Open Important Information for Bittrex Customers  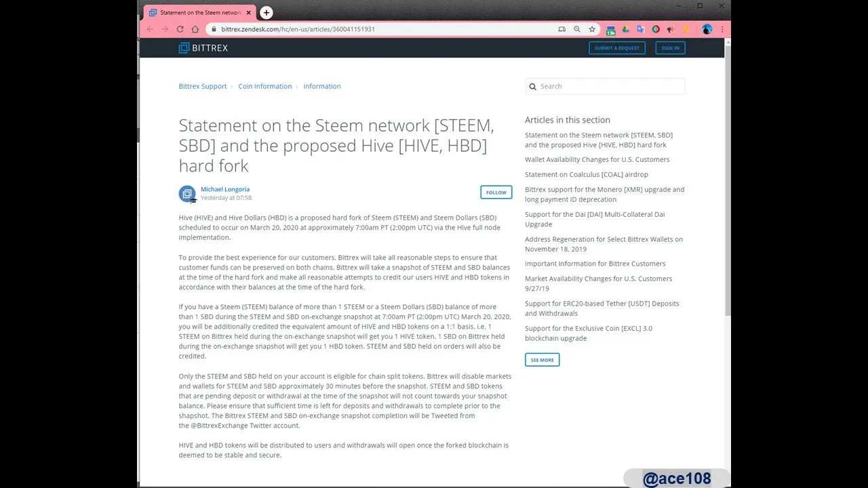pos(595,264)
